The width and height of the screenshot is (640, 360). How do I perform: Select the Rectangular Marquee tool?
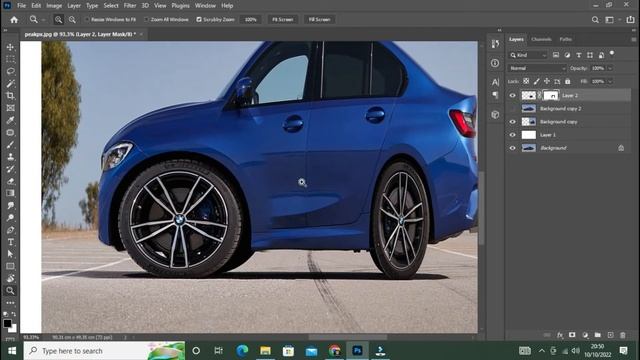point(11,59)
